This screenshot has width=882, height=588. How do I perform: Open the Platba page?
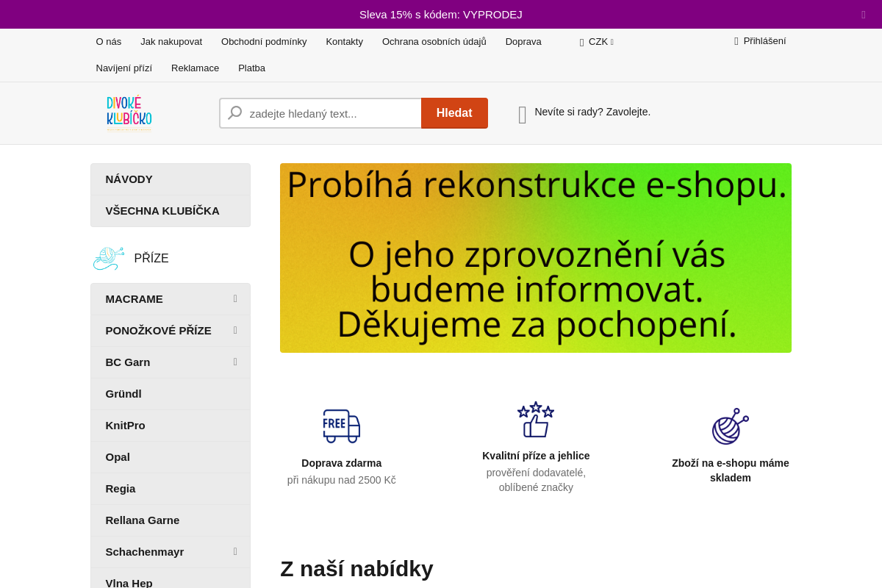(251, 68)
